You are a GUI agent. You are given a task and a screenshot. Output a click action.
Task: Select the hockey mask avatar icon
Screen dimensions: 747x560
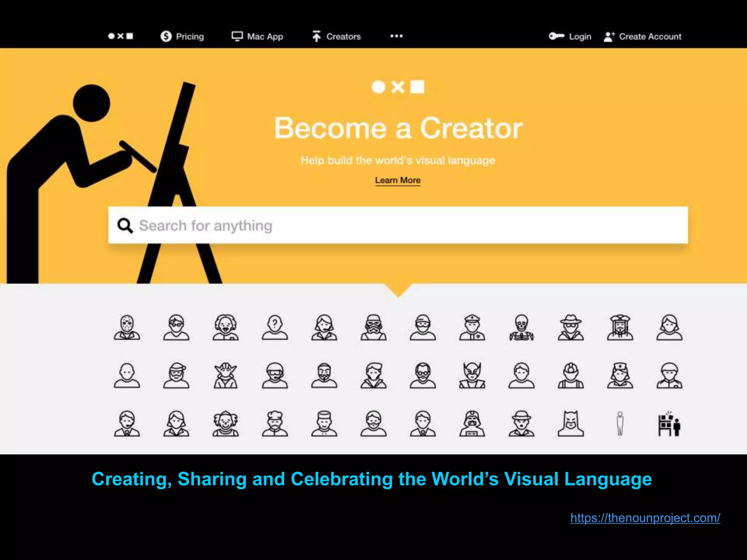pos(127,327)
